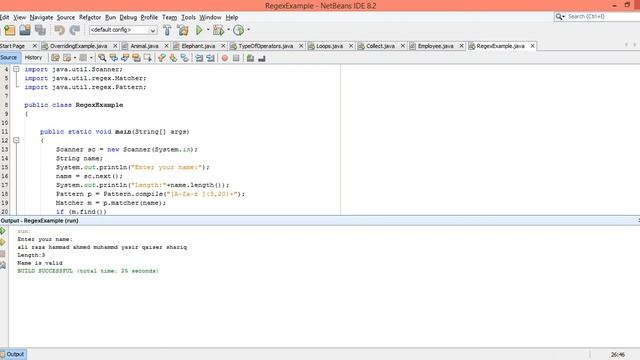Collapse the main method code fold
640x360 pixels.
[x=16, y=140]
